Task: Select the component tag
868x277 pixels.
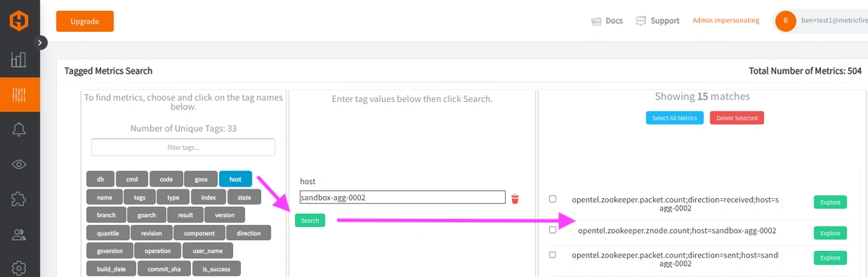Action: [199, 233]
